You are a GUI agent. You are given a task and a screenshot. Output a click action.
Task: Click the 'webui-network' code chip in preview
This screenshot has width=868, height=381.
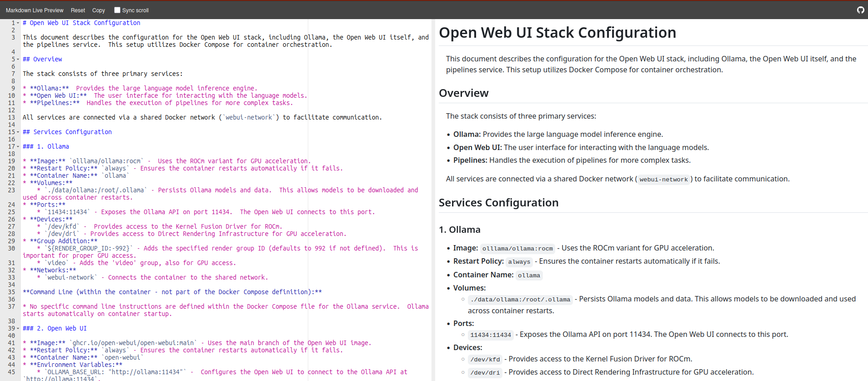coord(663,179)
